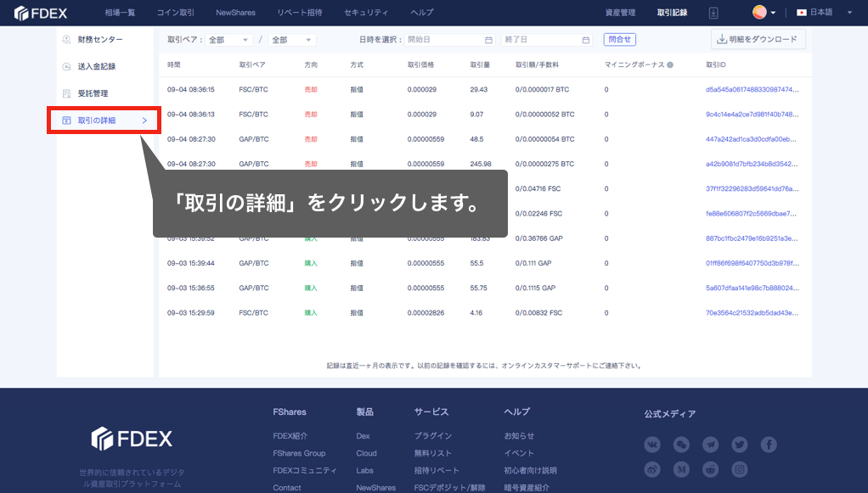Click the footer FDEX logo
The width and height of the screenshot is (868, 493).
[132, 439]
